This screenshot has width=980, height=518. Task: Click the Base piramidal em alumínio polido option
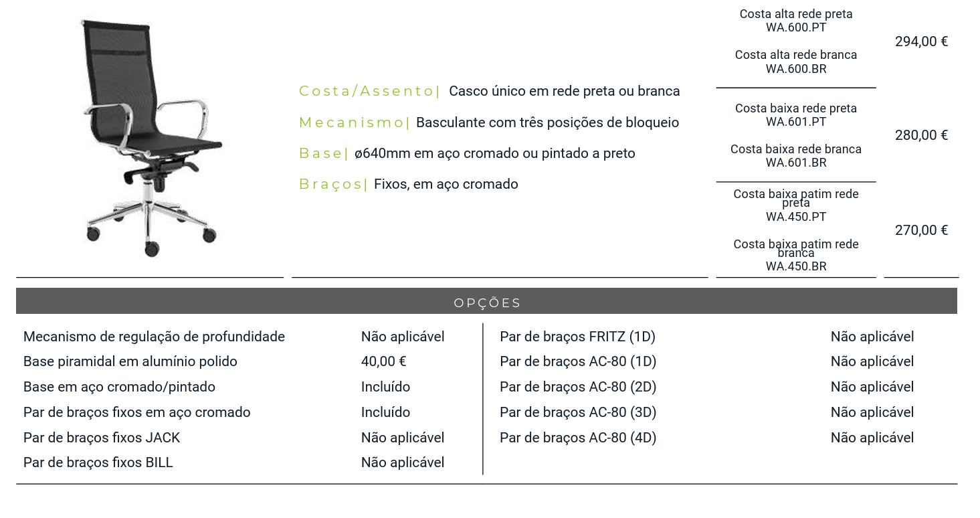coord(130,361)
